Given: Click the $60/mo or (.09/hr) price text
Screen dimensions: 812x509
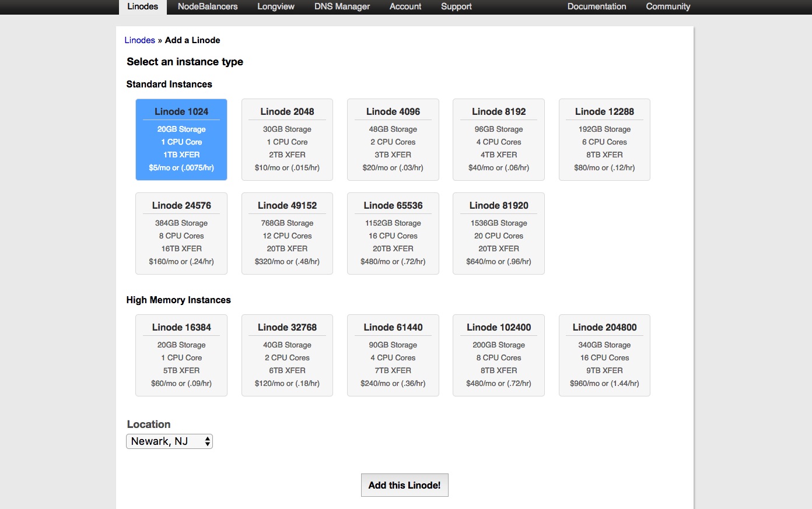Looking at the screenshot, I should (x=181, y=383).
